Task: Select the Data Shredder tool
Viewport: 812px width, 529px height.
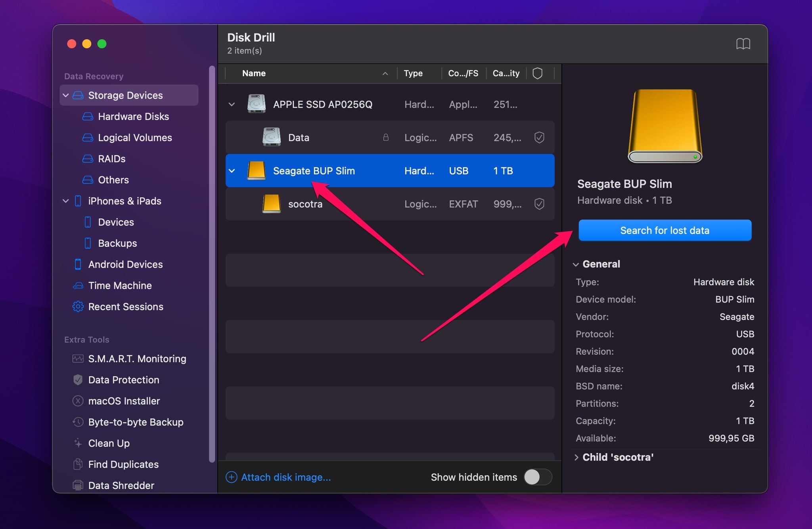Action: click(x=121, y=485)
